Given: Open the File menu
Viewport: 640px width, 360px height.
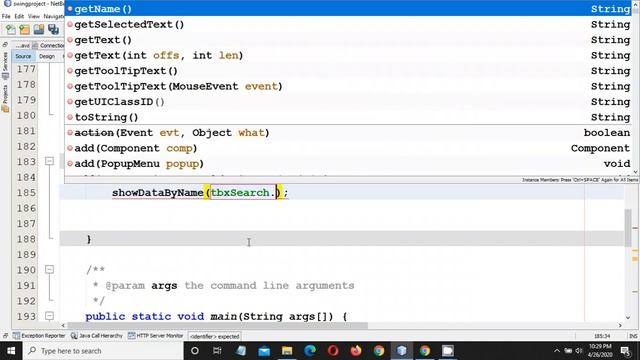Looking at the screenshot, I should (6, 16).
